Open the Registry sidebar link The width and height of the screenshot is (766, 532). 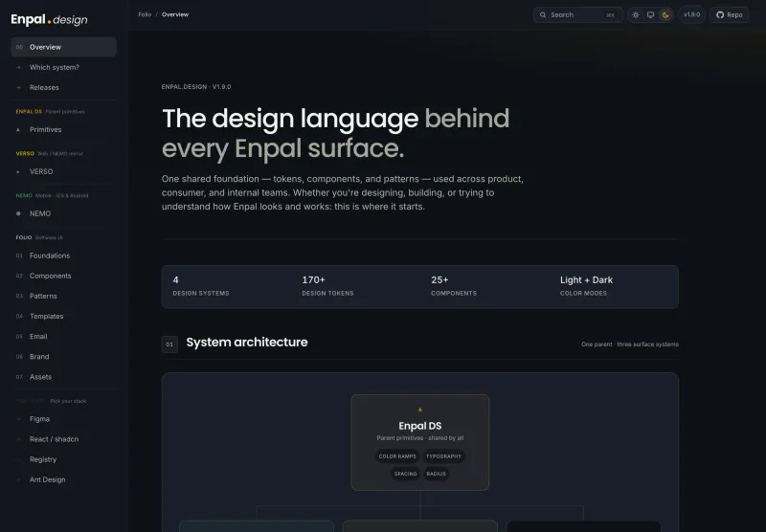click(x=63, y=459)
